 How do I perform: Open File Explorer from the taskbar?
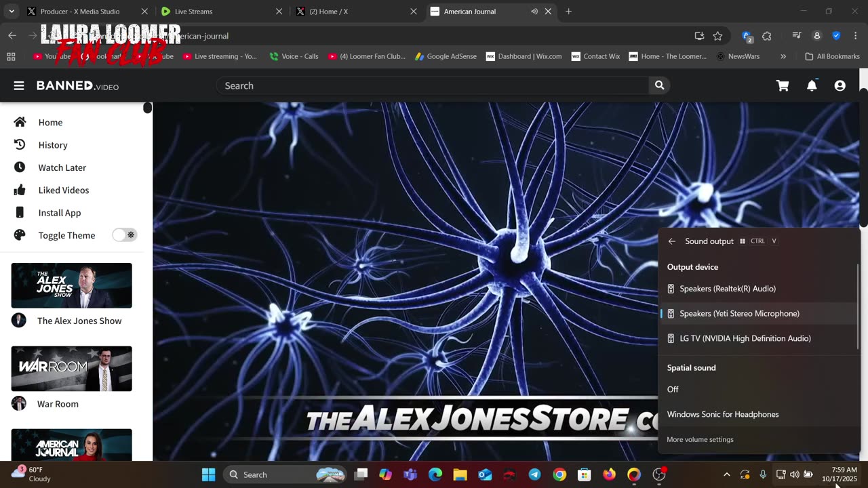tap(460, 474)
